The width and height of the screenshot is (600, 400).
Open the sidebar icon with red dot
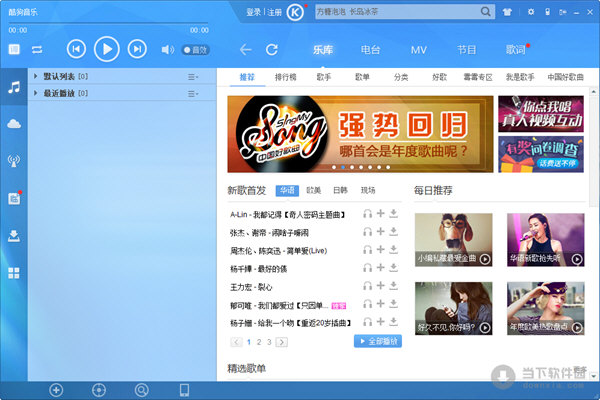click(x=14, y=198)
